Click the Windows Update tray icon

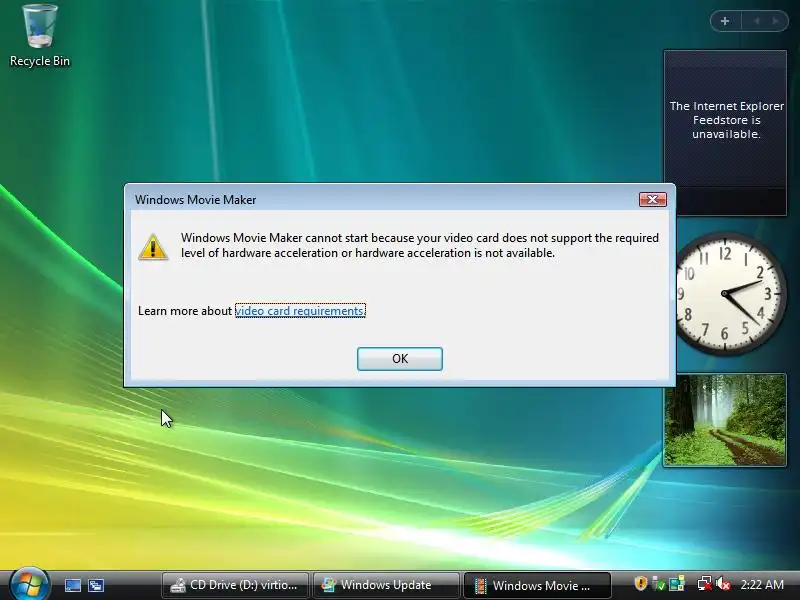tap(677, 584)
